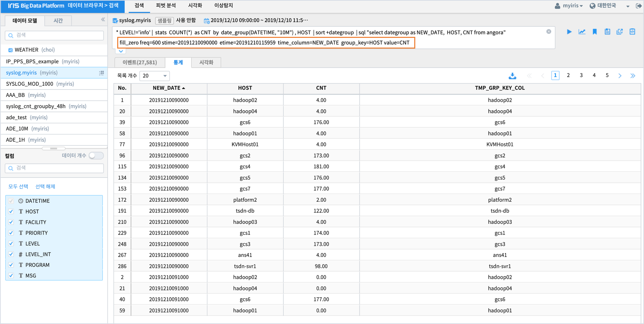644x324 pixels.
Task: Select the syslog_cnt_groupby_48h data model
Action: (54, 106)
